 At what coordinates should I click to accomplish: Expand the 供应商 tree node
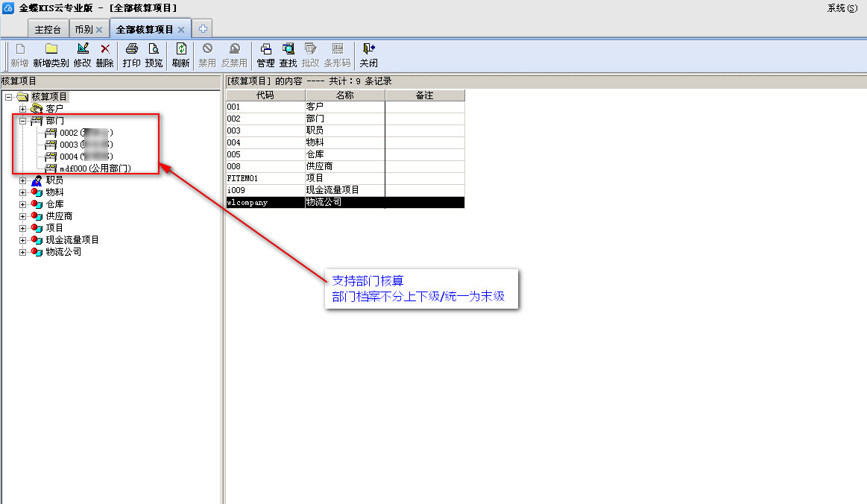[x=22, y=216]
